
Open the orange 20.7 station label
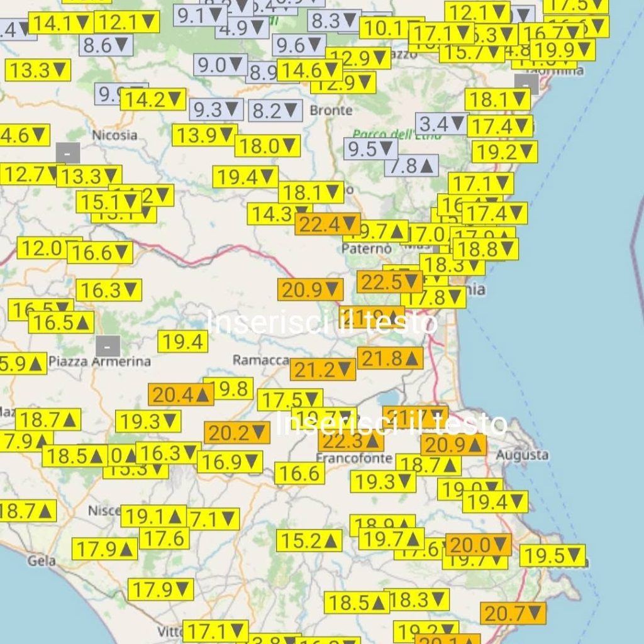512,613
